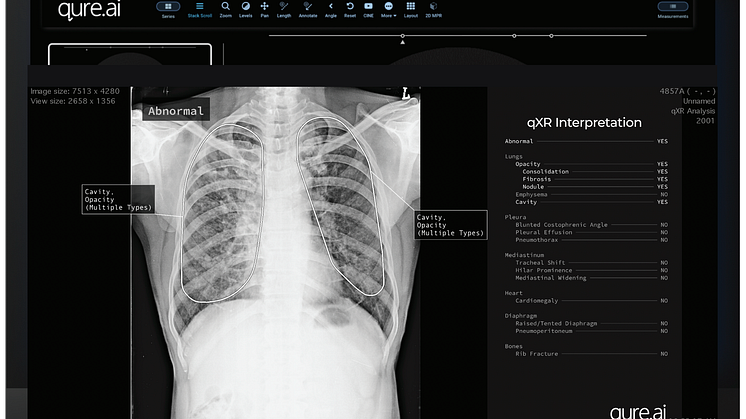Select the Annotate tool

point(308,10)
